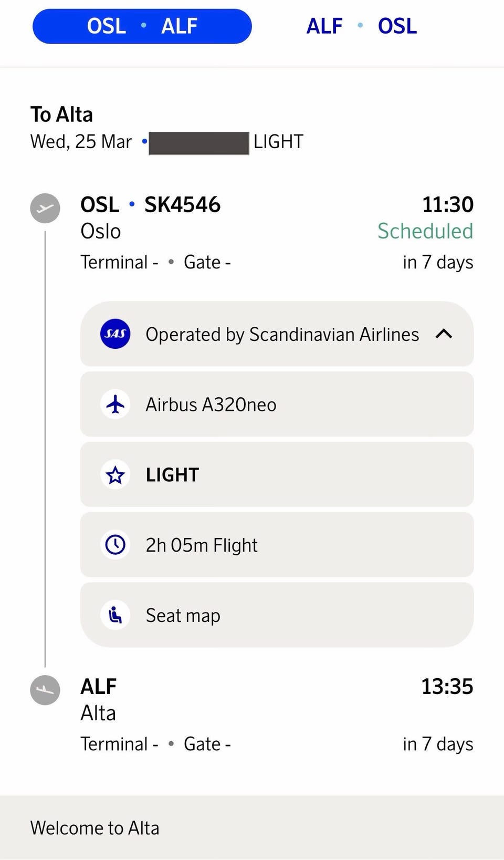Tap the Scheduled status text

425,231
